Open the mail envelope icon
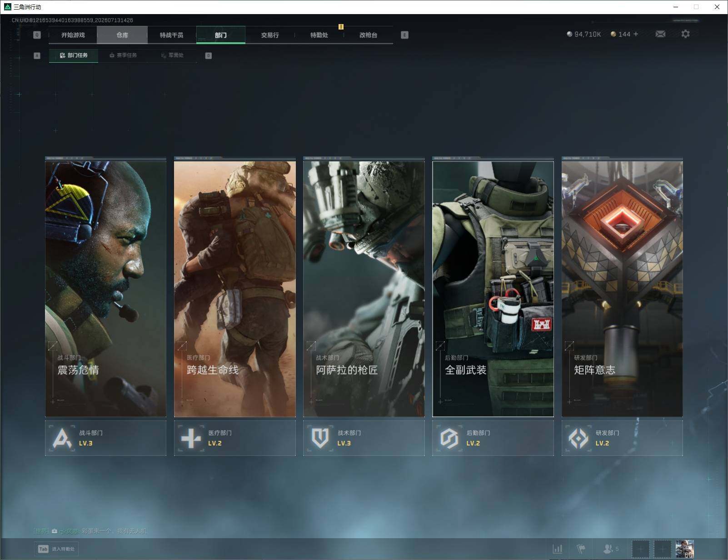Viewport: 728px width, 560px height. pos(660,34)
